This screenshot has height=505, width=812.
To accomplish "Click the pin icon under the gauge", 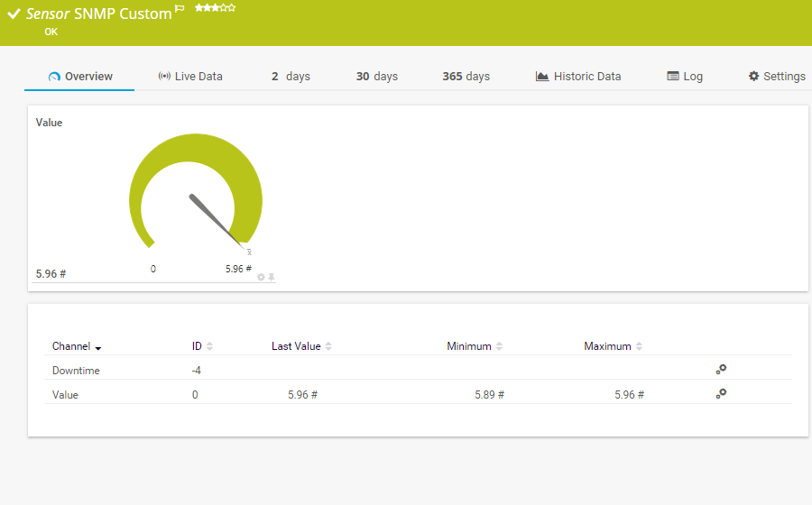I will pyautogui.click(x=272, y=278).
